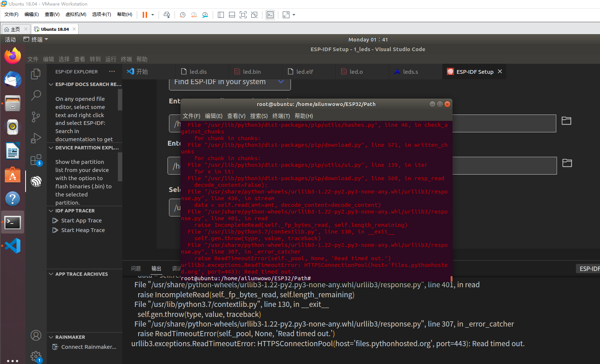
Task: Open 活动 Activities overview
Action: click(10, 39)
